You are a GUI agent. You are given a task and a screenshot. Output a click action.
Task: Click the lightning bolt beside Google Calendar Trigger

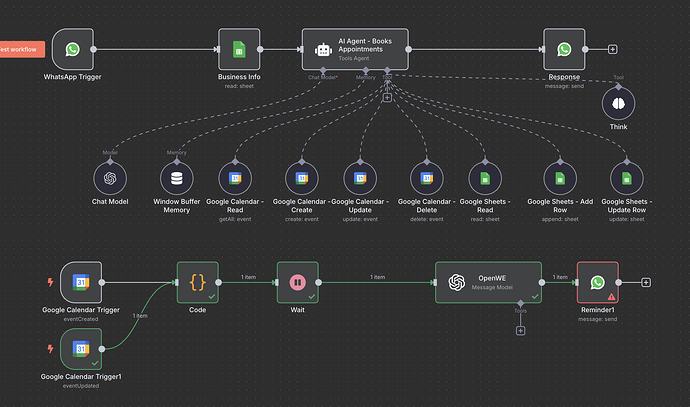click(x=50, y=282)
